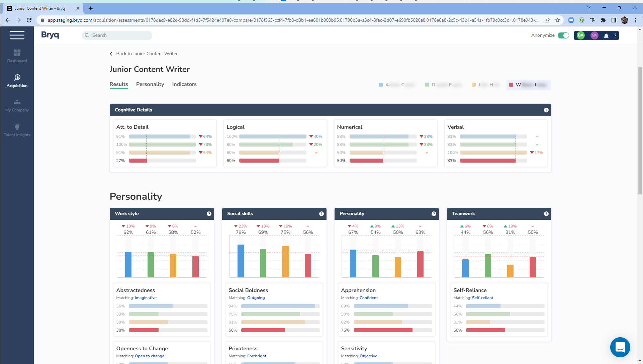The width and height of the screenshot is (643, 364).
Task: Click the Teamwork panel help icon
Action: tap(546, 213)
